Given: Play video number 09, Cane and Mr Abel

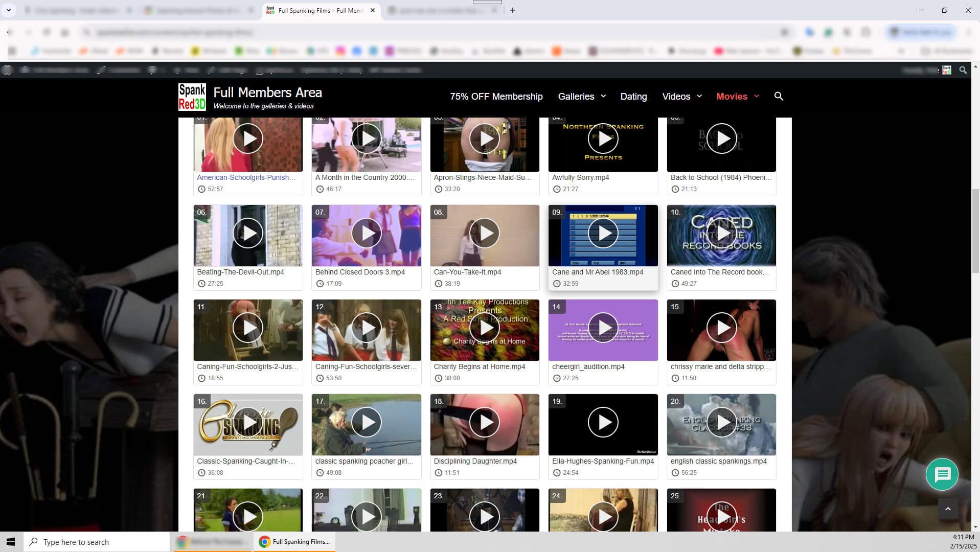Looking at the screenshot, I should click(x=603, y=233).
